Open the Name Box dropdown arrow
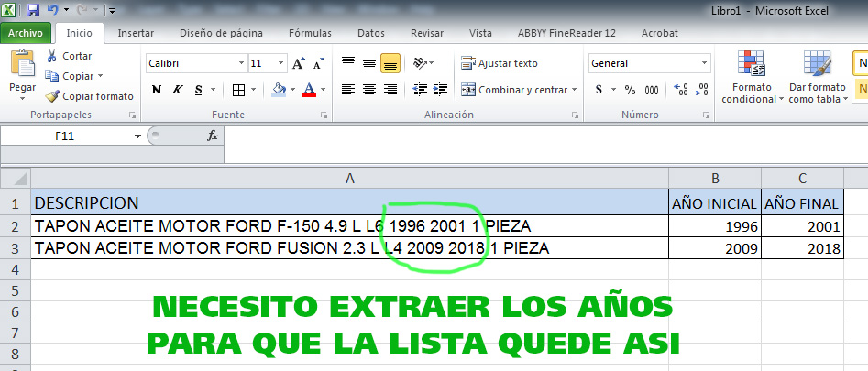The width and height of the screenshot is (868, 371). tap(137, 136)
